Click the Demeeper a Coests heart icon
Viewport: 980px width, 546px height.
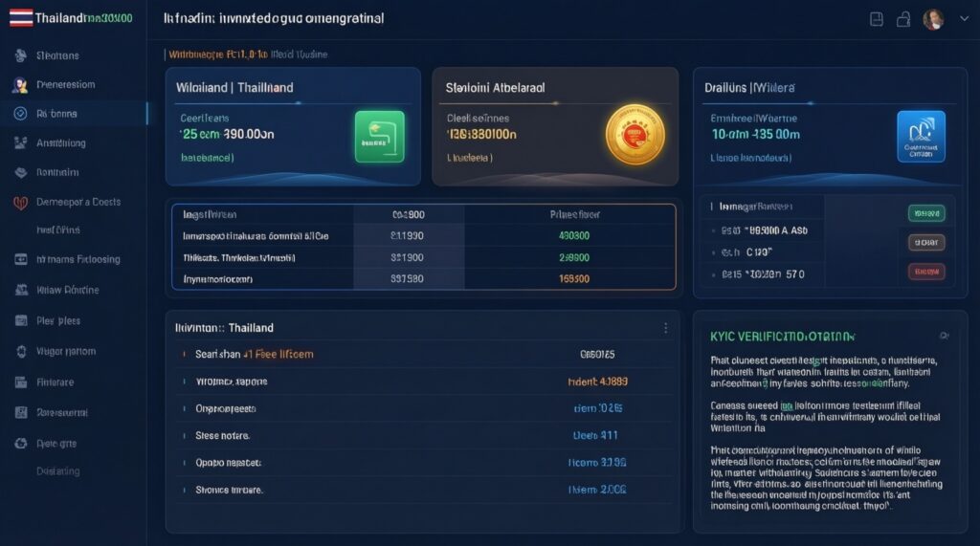tap(21, 203)
